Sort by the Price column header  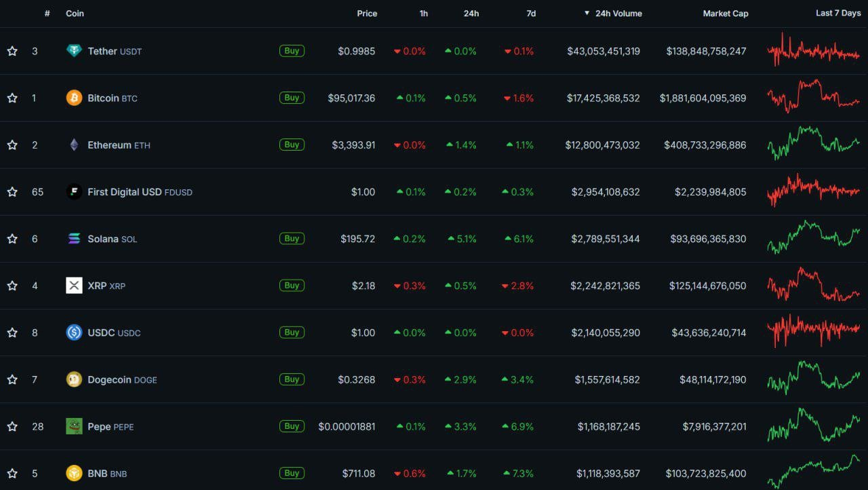[x=367, y=14]
